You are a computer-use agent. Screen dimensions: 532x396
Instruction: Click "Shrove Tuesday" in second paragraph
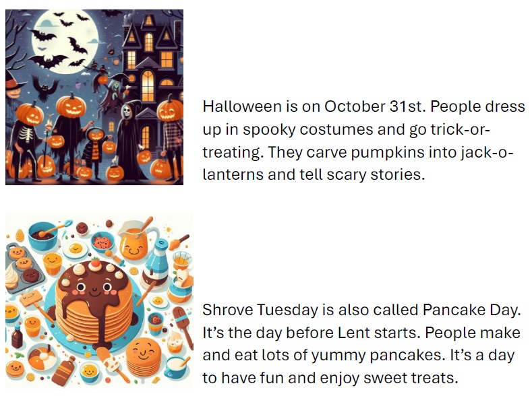(256, 310)
